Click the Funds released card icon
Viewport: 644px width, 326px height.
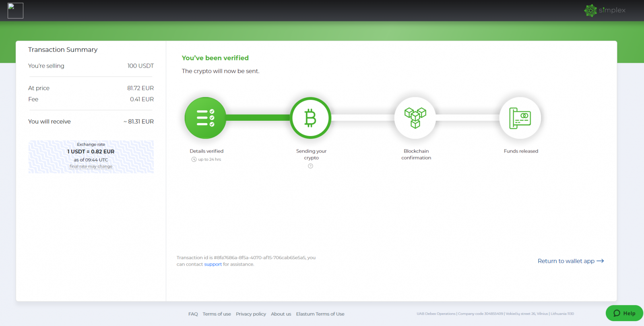[x=520, y=118]
